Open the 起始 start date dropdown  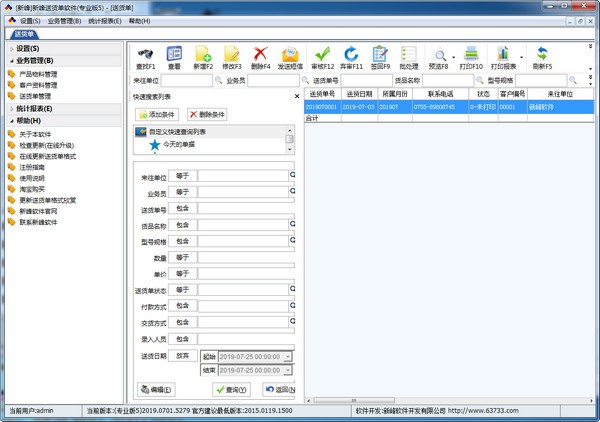coord(288,355)
